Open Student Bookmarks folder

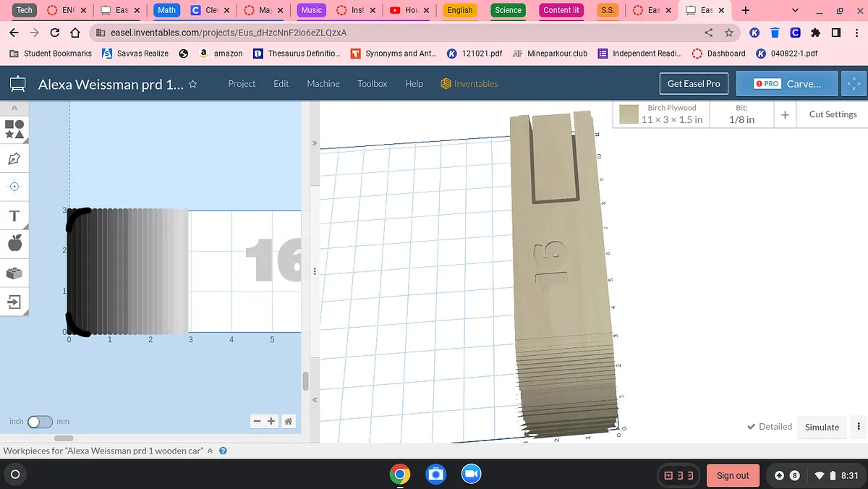click(51, 54)
